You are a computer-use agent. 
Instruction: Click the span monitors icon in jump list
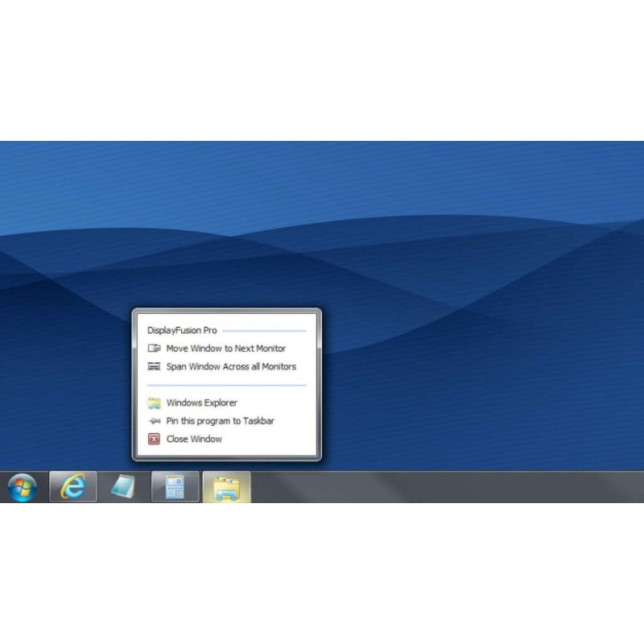click(x=154, y=366)
